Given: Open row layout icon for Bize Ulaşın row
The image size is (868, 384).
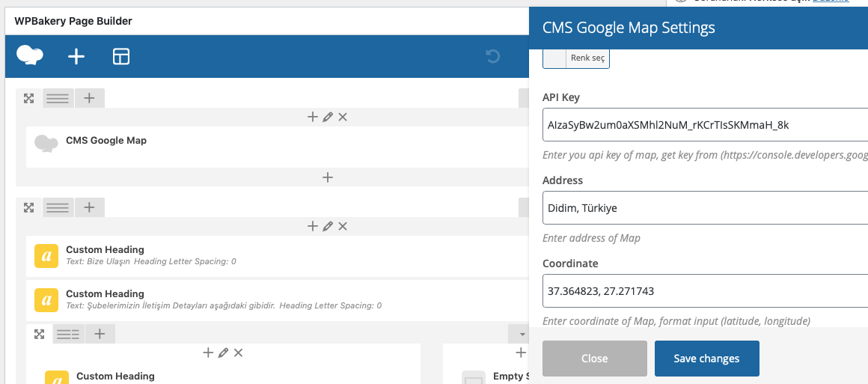Looking at the screenshot, I should 58,208.
